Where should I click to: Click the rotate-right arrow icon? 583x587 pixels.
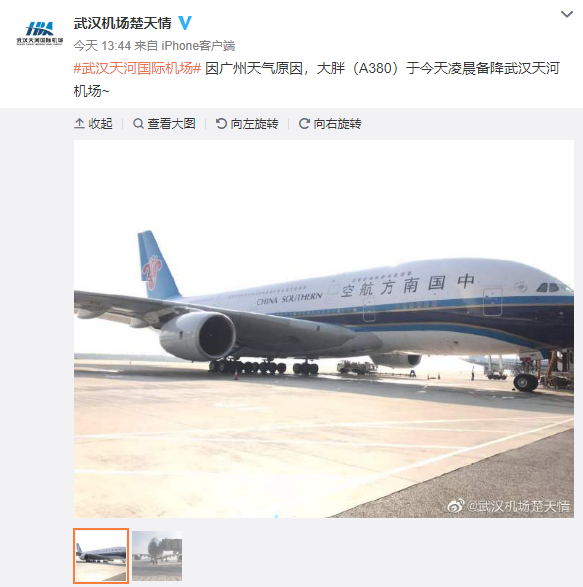click(304, 124)
